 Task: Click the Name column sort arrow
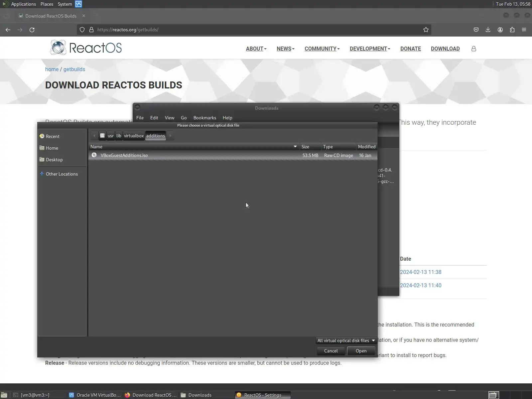pos(295,147)
